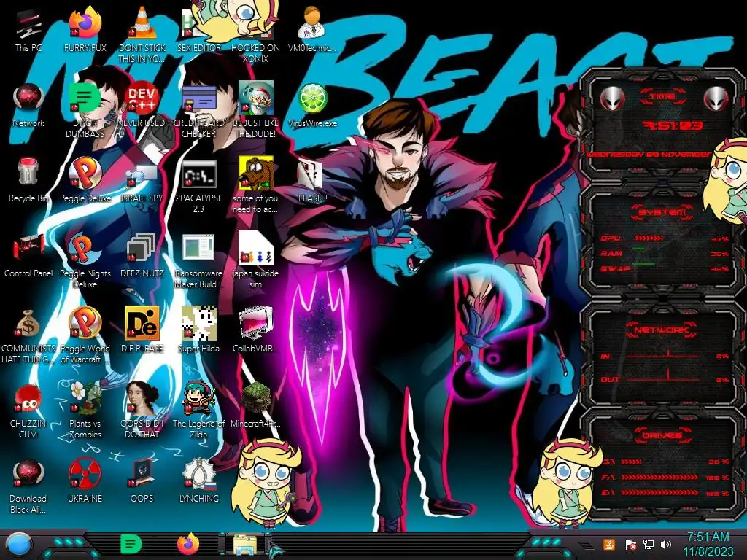Select the money bag COMMUNISTS HATE icon
Screen dimensions: 747x560
pos(28,324)
